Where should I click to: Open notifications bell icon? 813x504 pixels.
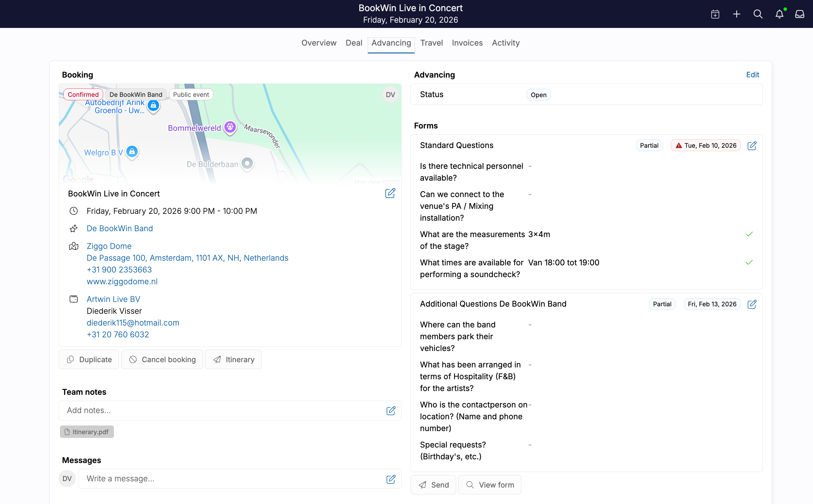click(779, 14)
